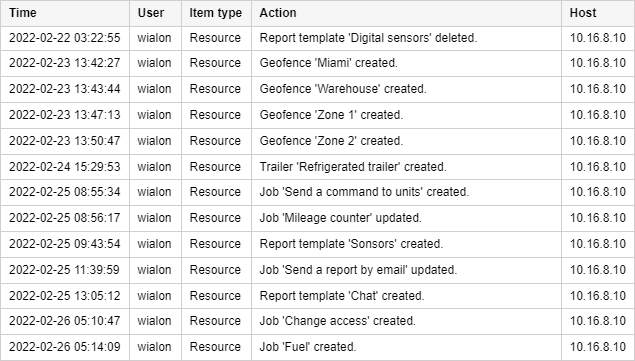Viewport: 635px width, 361px height.
Task: Click the Item type column header
Action: coord(216,13)
